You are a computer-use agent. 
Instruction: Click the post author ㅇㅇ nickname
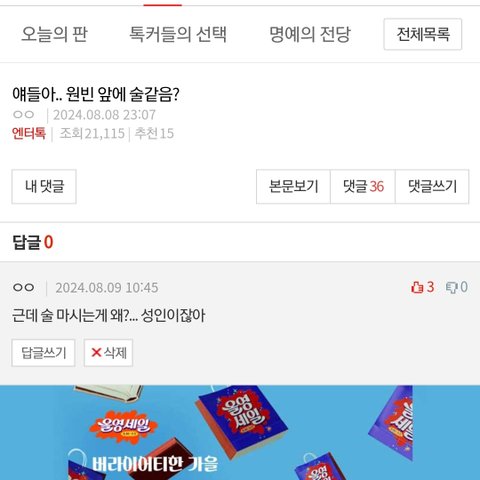[23, 115]
